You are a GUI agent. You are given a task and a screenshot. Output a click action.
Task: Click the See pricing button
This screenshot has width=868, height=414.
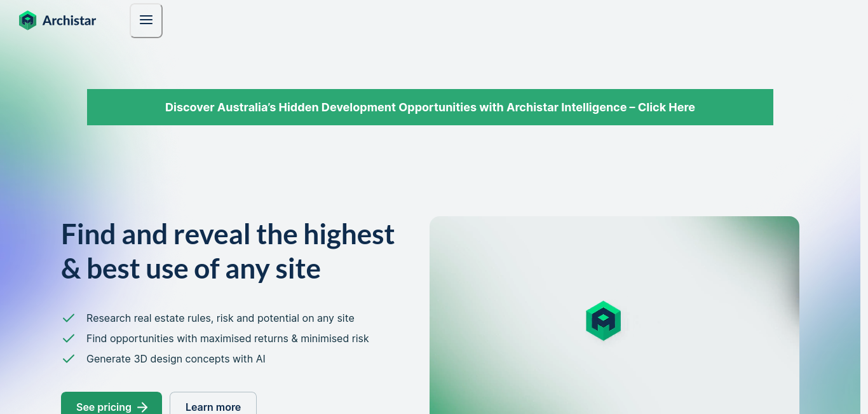(x=111, y=403)
